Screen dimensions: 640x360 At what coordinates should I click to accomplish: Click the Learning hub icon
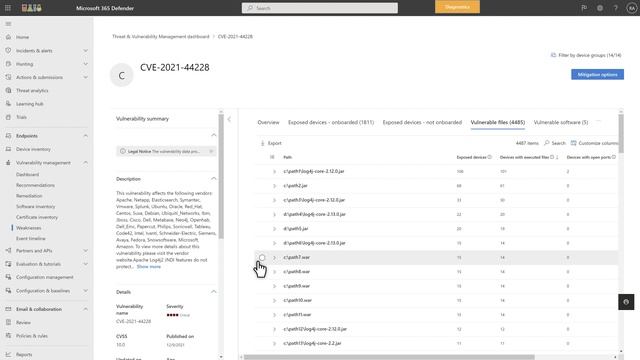click(8, 104)
